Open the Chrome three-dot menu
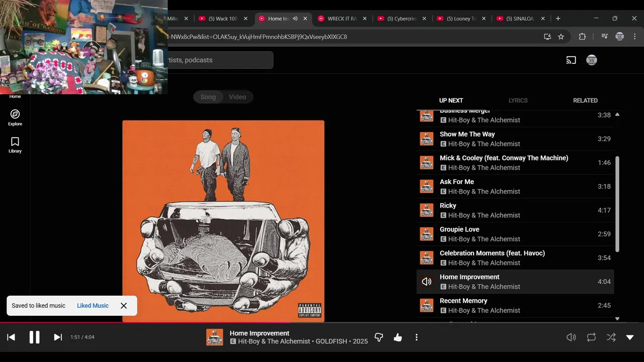 point(634,37)
